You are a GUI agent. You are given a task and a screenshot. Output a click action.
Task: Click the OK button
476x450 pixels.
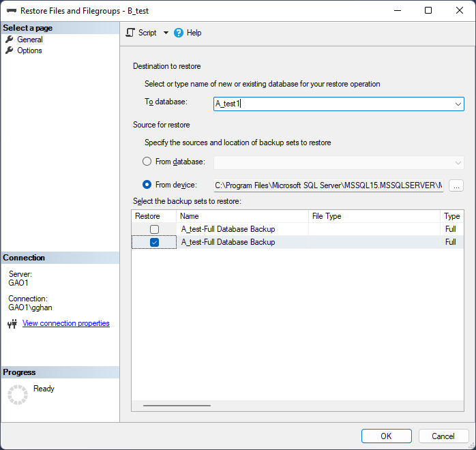point(387,436)
